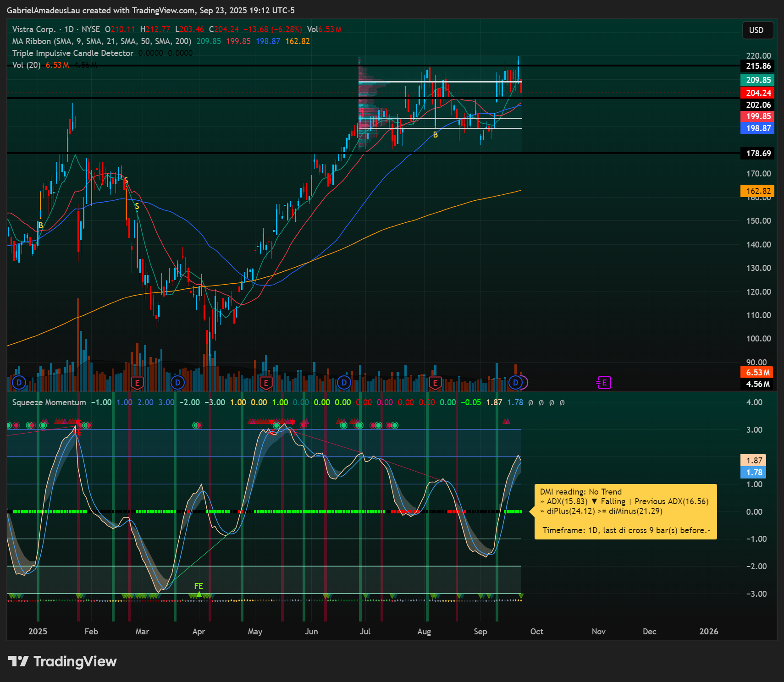Click the blue 198.87 SMA price label

[x=757, y=128]
